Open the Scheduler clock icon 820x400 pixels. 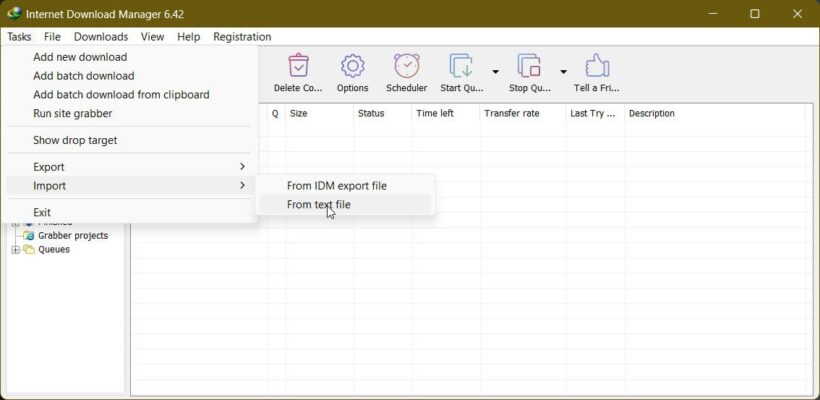pyautogui.click(x=406, y=67)
